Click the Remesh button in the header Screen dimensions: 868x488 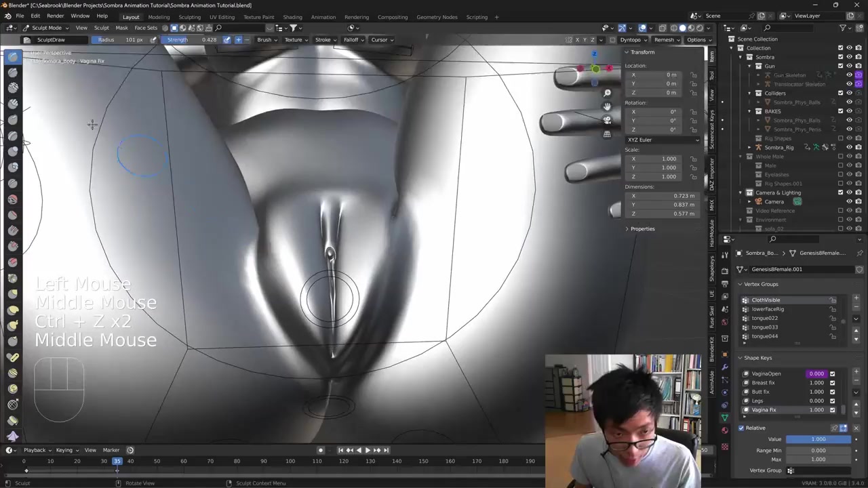tap(664, 40)
